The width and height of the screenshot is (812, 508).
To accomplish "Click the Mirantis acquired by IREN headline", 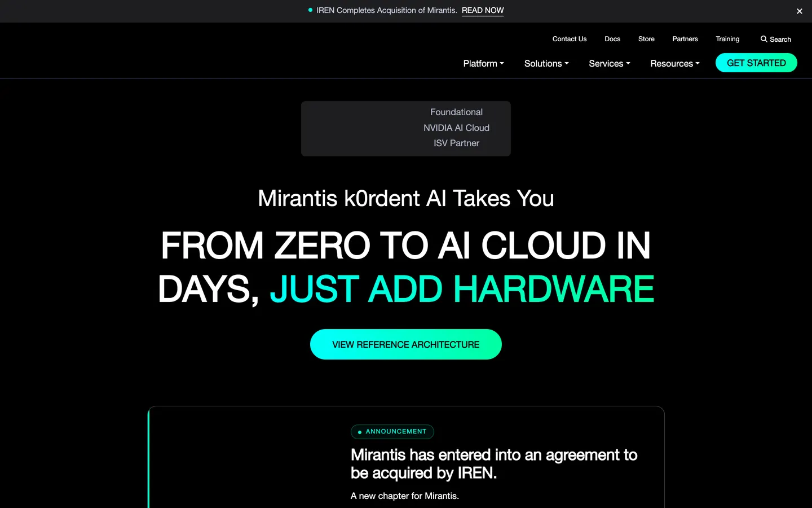I will coord(494,463).
